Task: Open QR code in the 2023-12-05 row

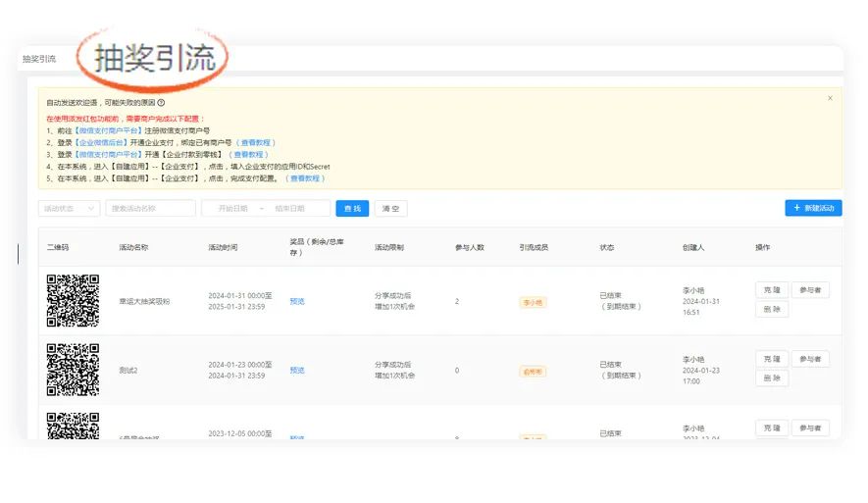Action: [x=74, y=426]
